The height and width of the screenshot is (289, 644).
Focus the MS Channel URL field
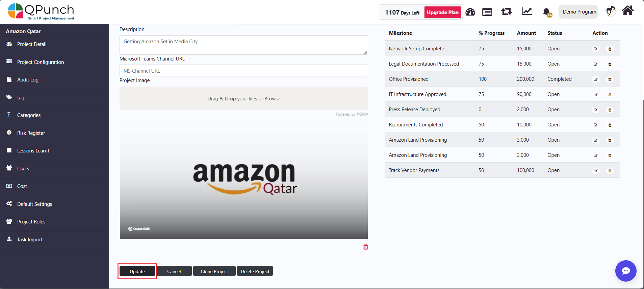point(243,71)
